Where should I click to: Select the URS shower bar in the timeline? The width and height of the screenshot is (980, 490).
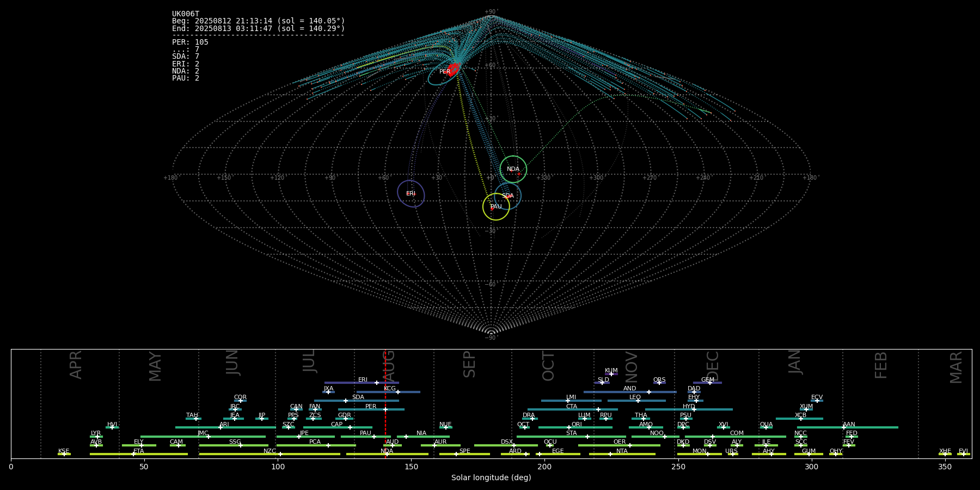pyautogui.click(x=732, y=454)
